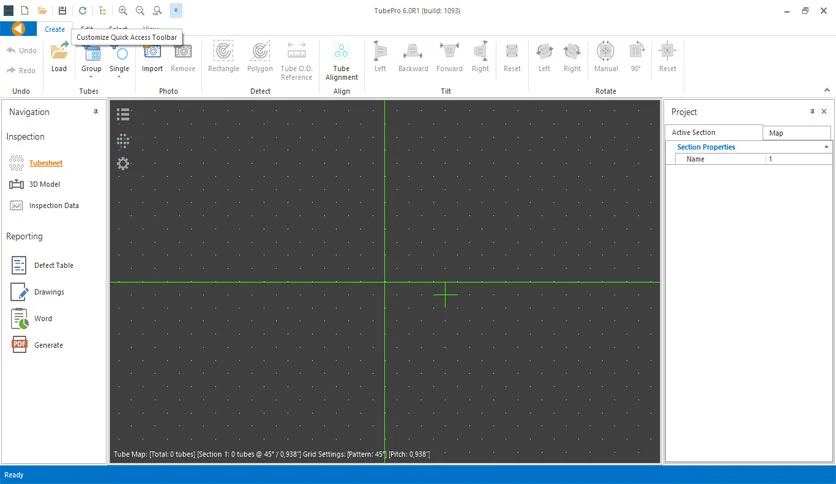Viewport: 836px width, 484px height.
Task: Click the list icon in the canvas
Action: (x=123, y=114)
